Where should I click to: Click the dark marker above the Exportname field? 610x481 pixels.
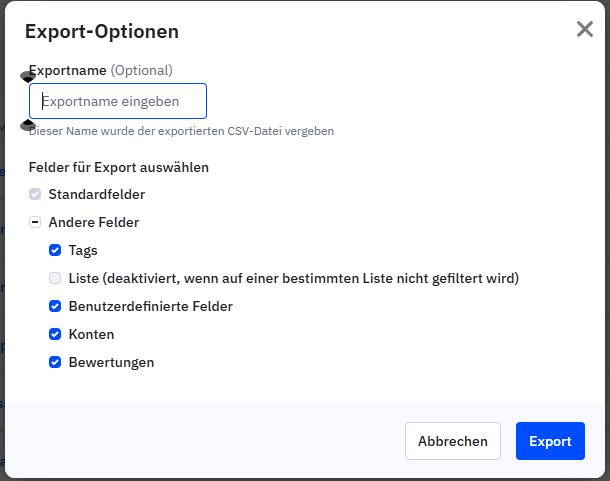28,76
